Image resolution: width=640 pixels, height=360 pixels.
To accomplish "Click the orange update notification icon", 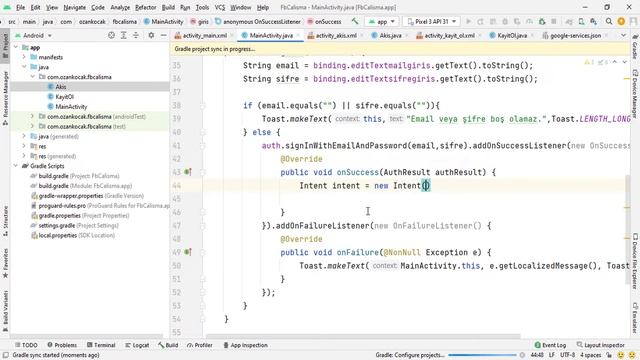I will [621, 21].
